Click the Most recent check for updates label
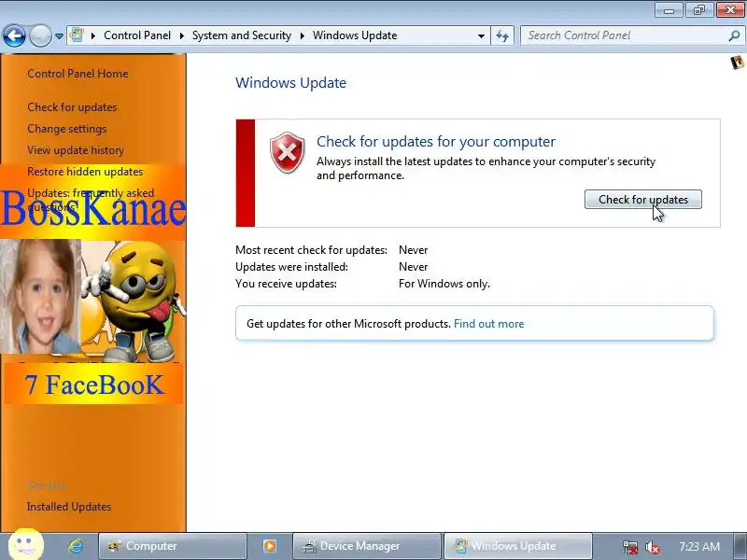 pos(311,250)
